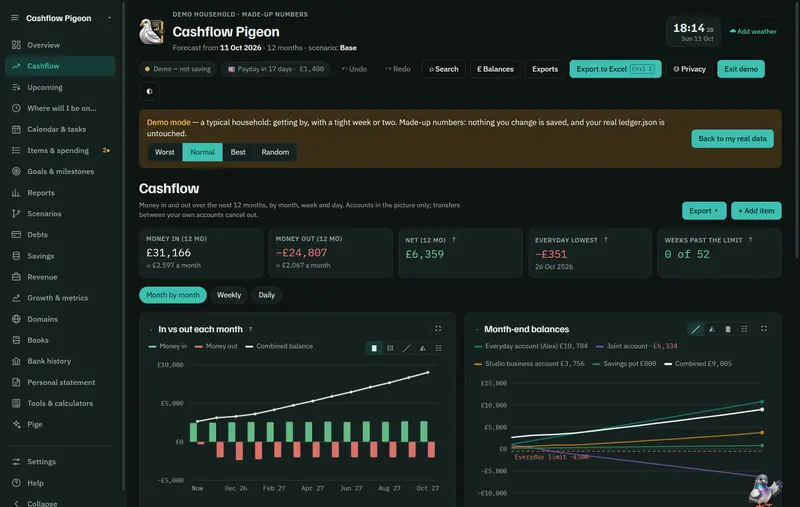Toggle Money out legend series

coord(216,346)
